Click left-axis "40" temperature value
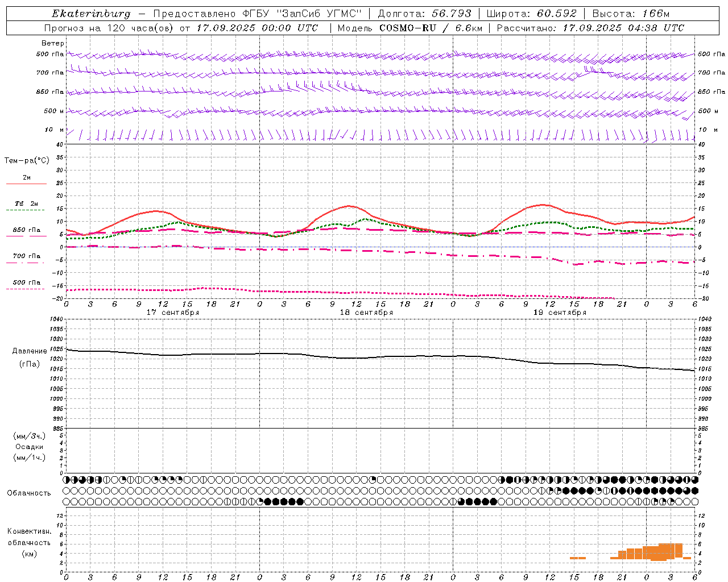The width and height of the screenshot is (728, 582). click(60, 145)
